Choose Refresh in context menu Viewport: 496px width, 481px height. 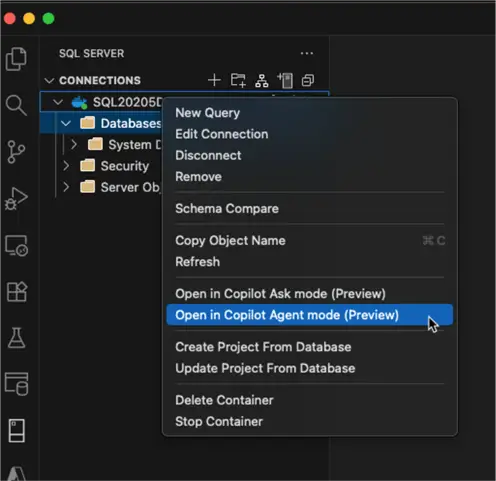[310, 262]
